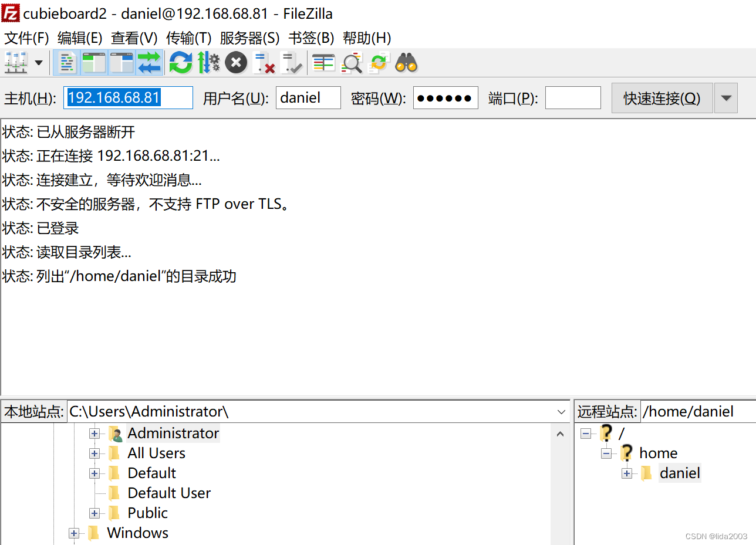Screen dimensions: 756x545
Task: Select the Default folder in local tree
Action: click(x=151, y=473)
